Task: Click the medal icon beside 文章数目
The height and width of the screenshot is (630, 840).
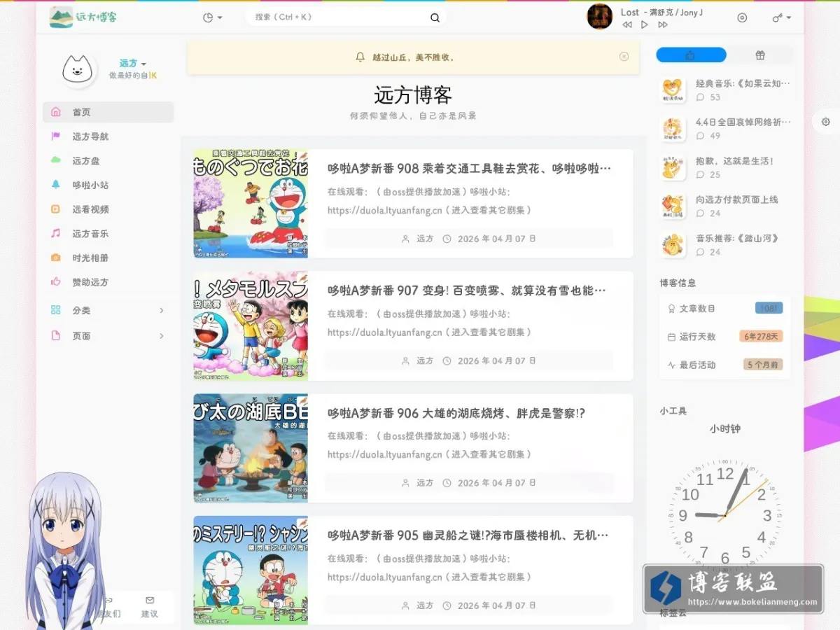Action: tap(671, 309)
